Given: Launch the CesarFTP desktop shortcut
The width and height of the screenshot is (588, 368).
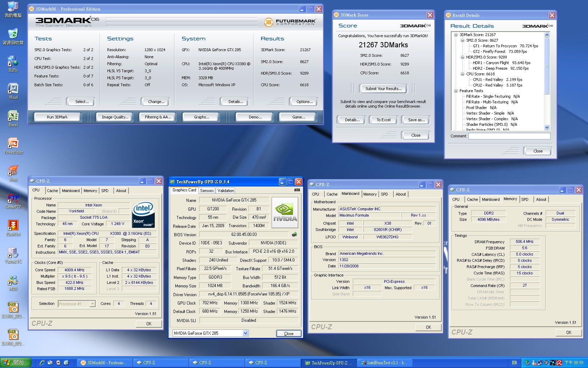Looking at the screenshot, I should (x=13, y=201).
